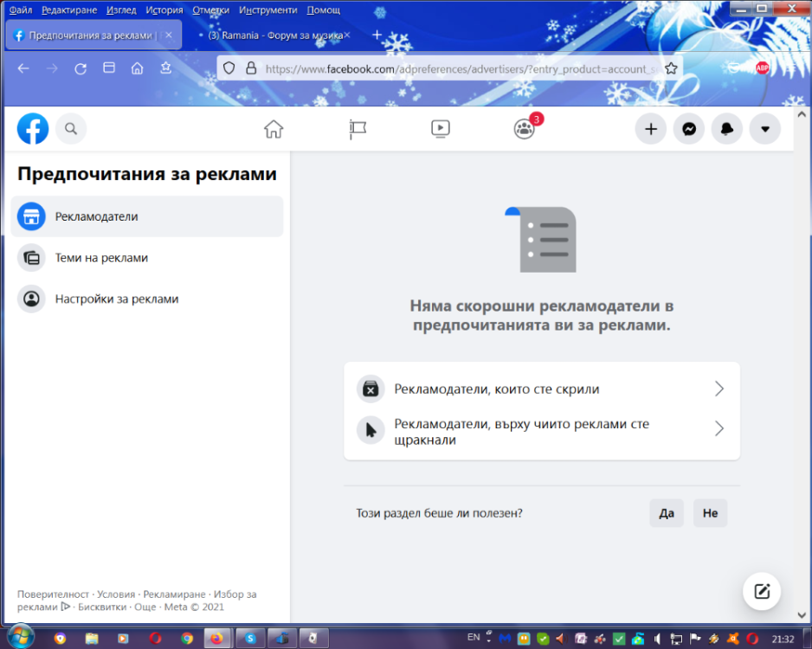Open the Отметки menu
812x649 pixels.
coord(210,10)
